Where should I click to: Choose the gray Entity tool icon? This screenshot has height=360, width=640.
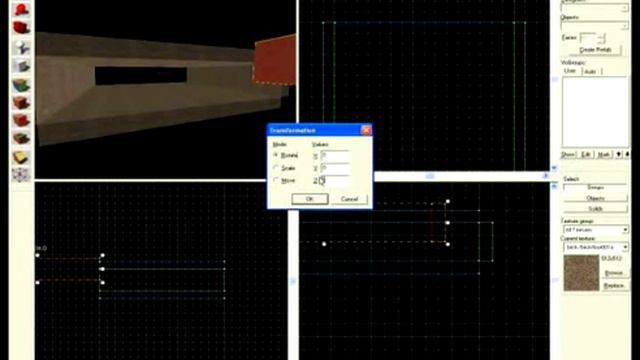[21, 66]
